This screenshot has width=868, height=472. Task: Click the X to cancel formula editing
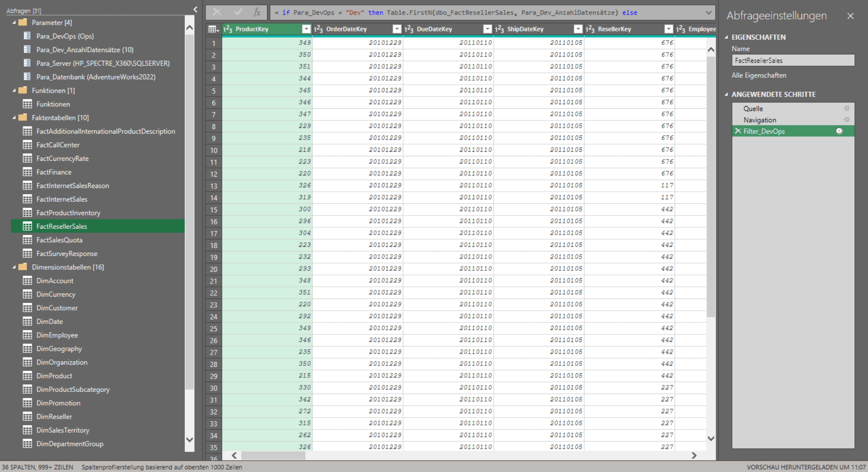point(216,12)
